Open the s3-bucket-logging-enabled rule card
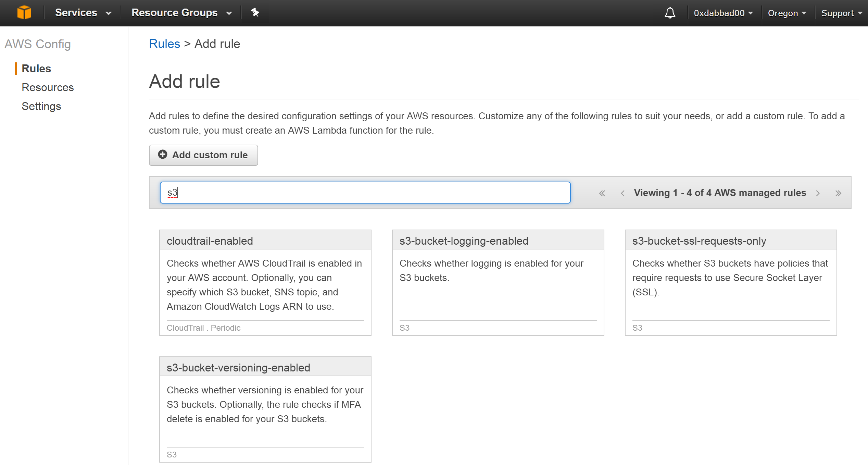868x465 pixels. point(498,283)
